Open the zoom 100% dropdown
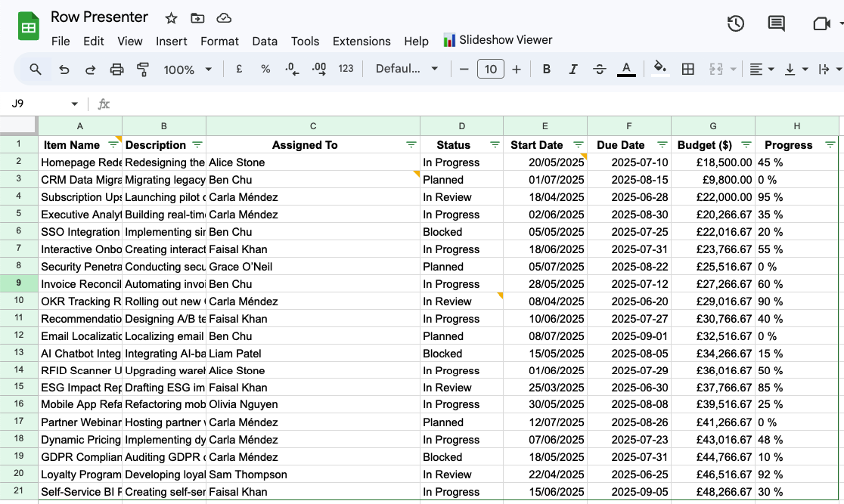Screen dimensions: 844x504 [x=188, y=70]
